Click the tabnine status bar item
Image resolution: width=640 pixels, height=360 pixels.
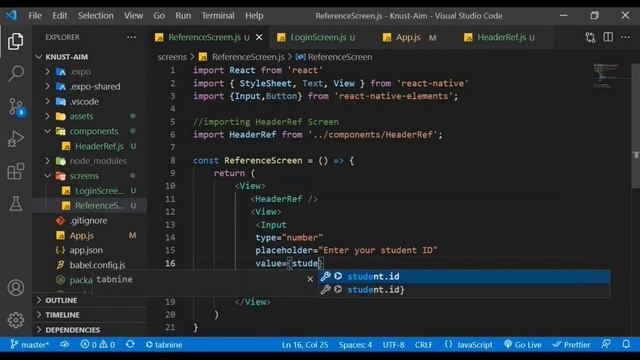click(164, 344)
